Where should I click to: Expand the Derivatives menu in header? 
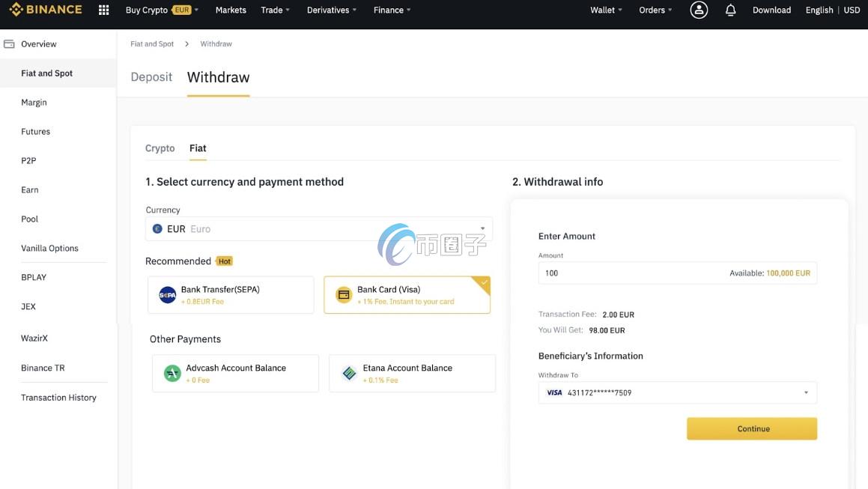click(x=332, y=10)
